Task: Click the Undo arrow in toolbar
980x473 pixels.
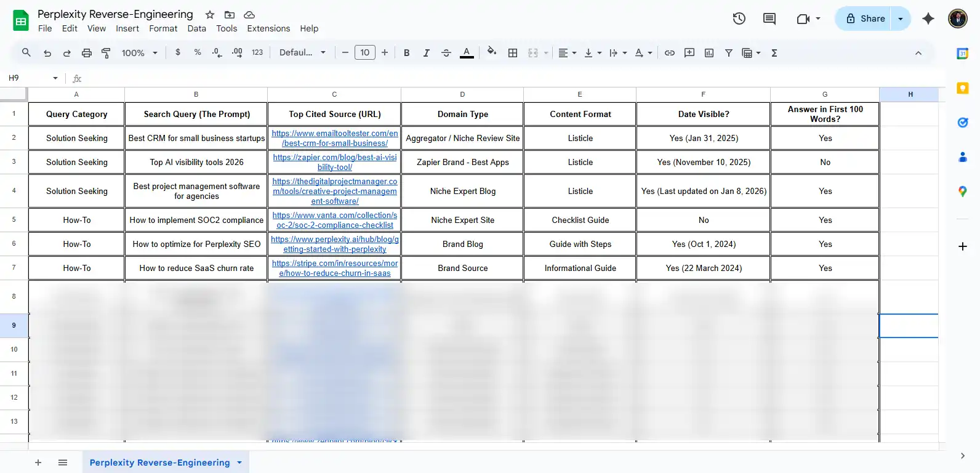Action: 47,53
